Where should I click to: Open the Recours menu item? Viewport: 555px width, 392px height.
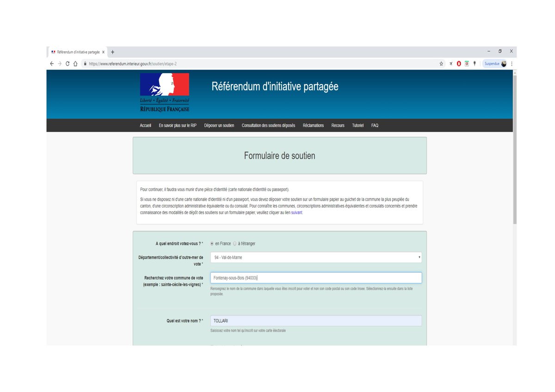point(338,126)
